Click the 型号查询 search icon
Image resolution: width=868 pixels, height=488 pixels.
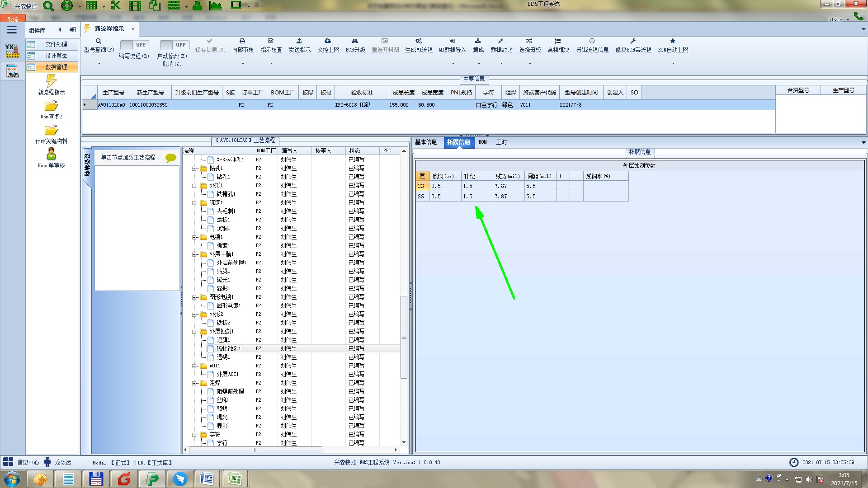tap(99, 41)
